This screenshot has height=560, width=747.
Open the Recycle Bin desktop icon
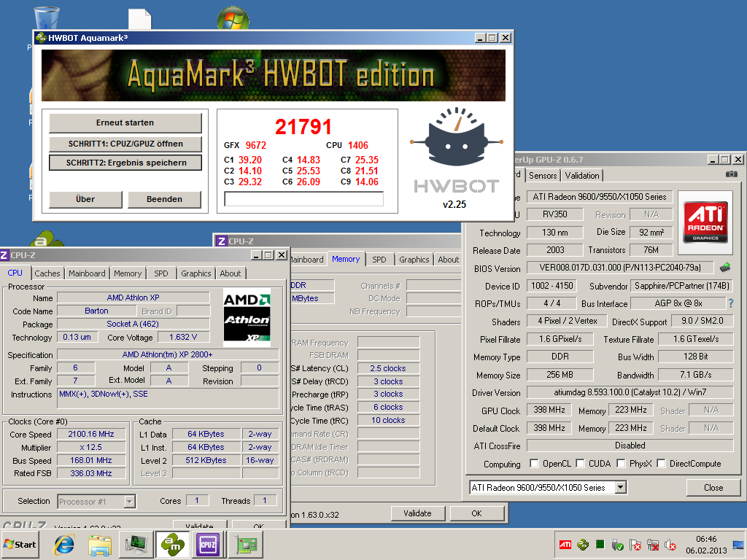47,18
